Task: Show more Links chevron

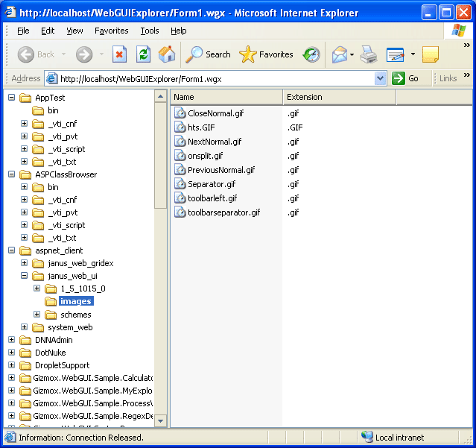Action: point(467,75)
